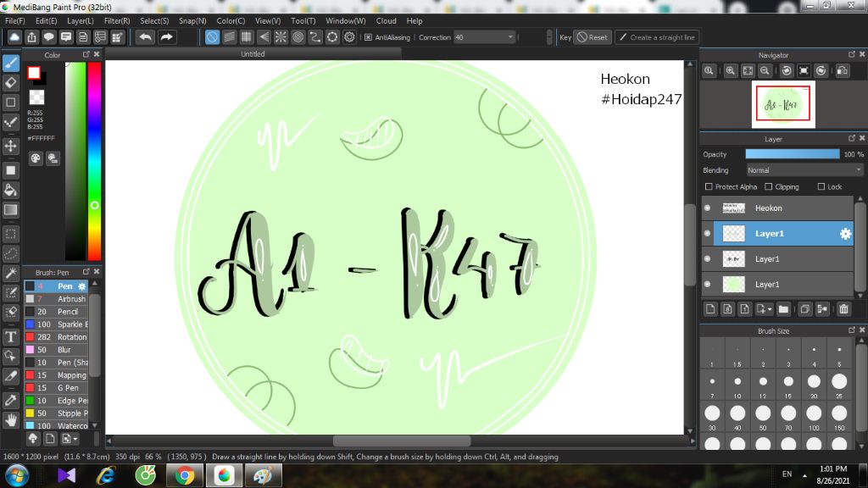Select the Gradient tool
Viewport: 868px width, 488px height.
(x=10, y=210)
